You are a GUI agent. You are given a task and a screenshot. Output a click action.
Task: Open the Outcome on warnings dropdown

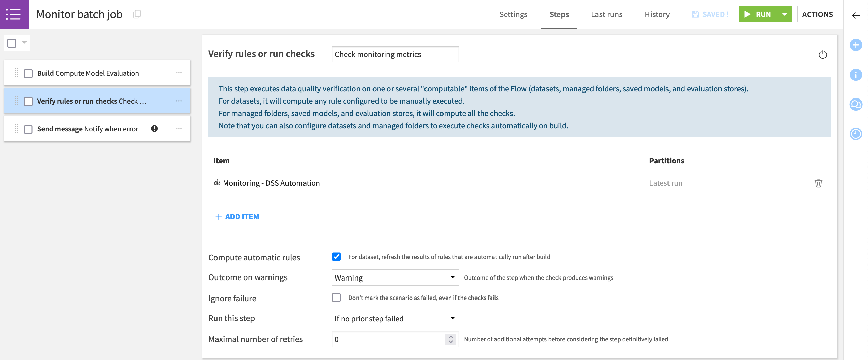[x=395, y=278]
